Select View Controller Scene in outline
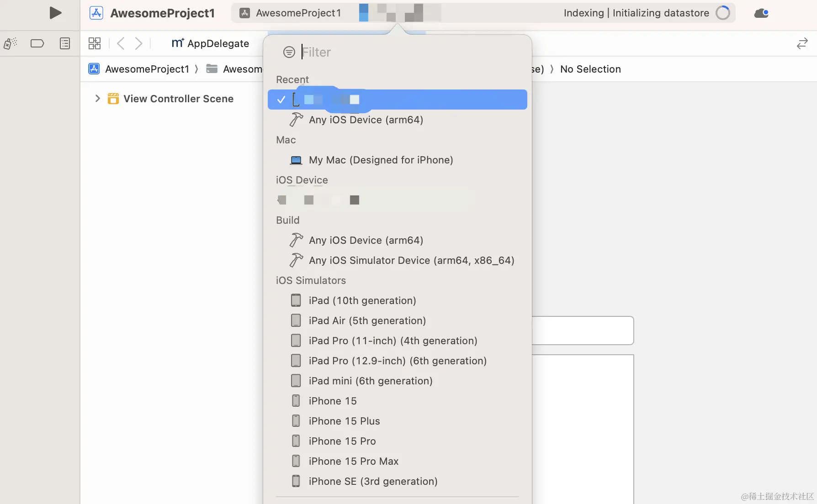This screenshot has height=504, width=817. point(178,99)
